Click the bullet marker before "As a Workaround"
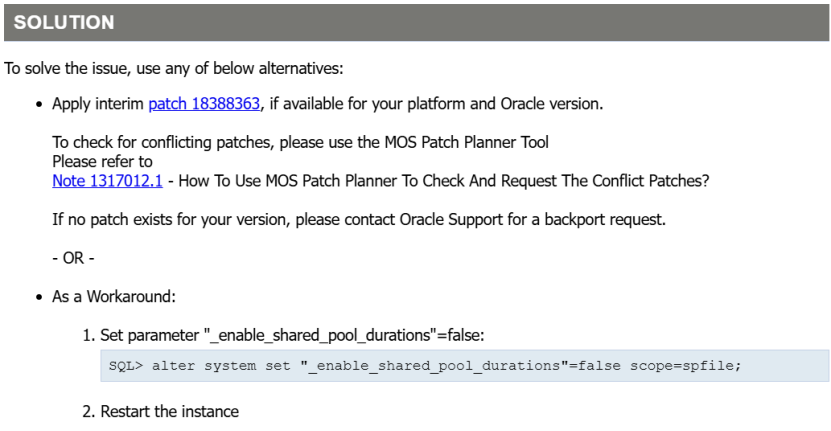The image size is (831, 431). click(x=38, y=298)
